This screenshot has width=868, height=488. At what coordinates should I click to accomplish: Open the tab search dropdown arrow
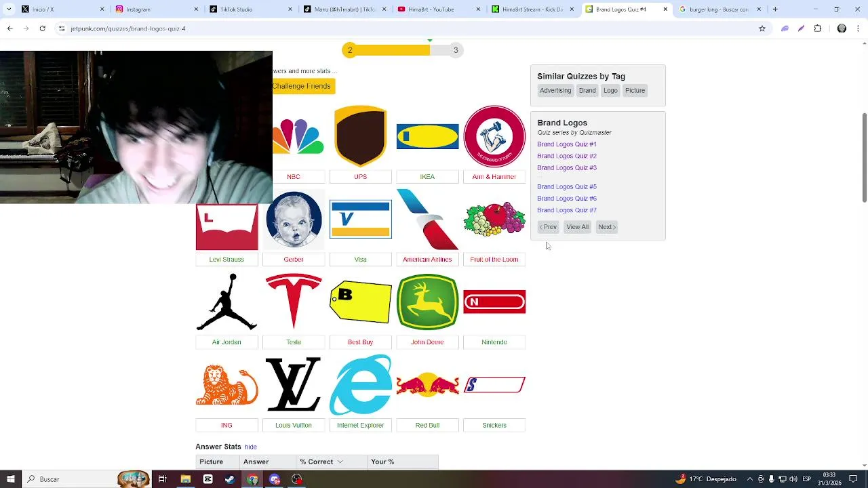tap(9, 9)
